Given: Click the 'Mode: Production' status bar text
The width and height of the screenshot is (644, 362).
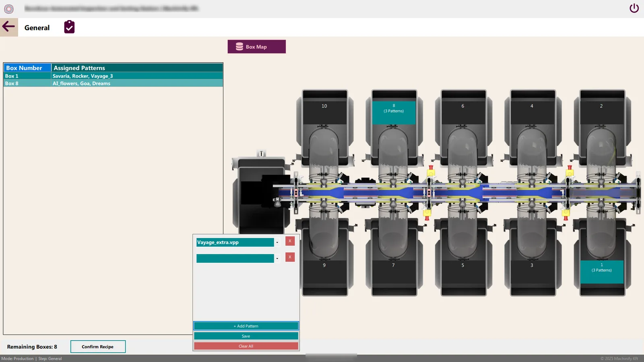Looking at the screenshot, I should click(17, 358).
